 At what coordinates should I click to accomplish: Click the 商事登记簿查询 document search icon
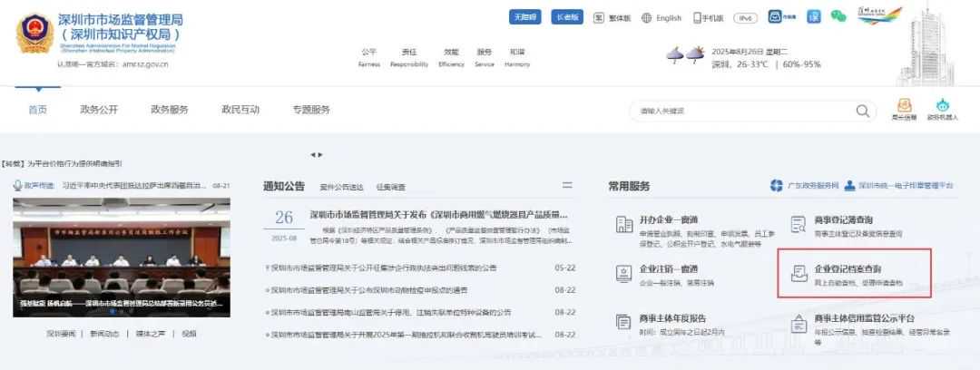pyautogui.click(x=799, y=224)
